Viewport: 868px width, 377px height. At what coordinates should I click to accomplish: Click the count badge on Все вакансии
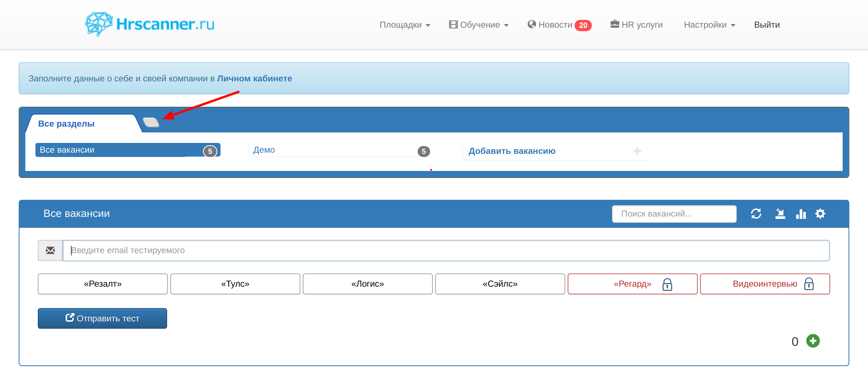pos(210,152)
